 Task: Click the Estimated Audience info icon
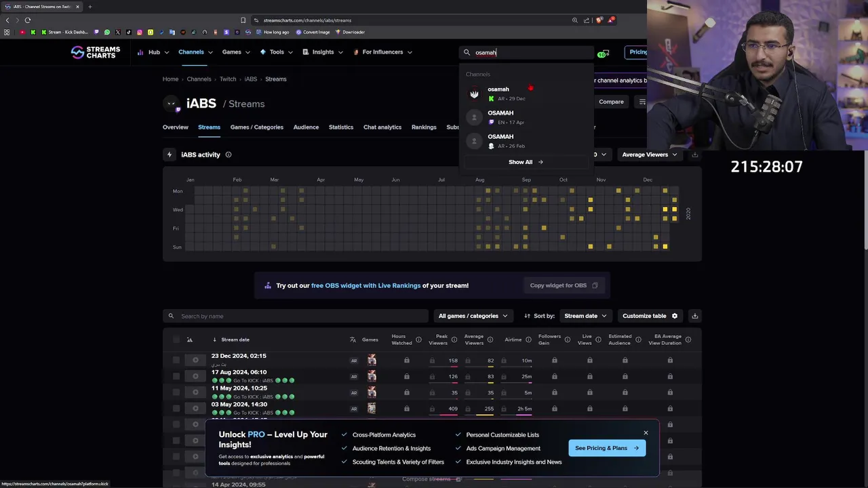[638, 340]
